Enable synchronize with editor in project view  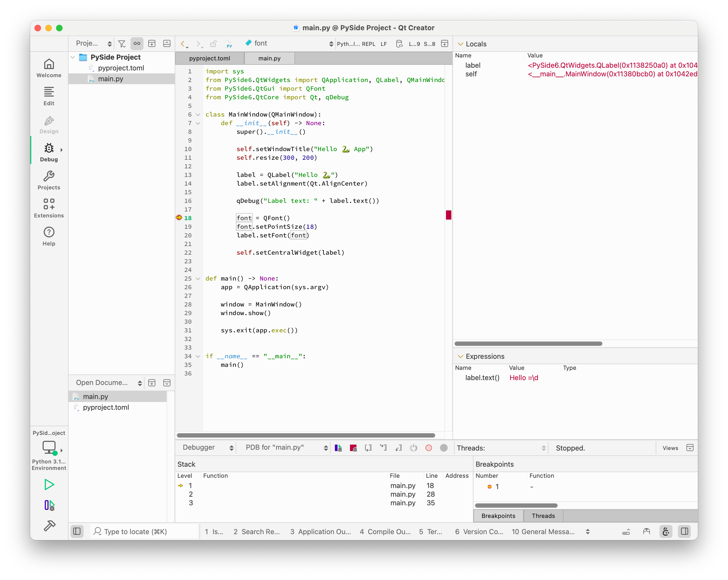(x=137, y=44)
